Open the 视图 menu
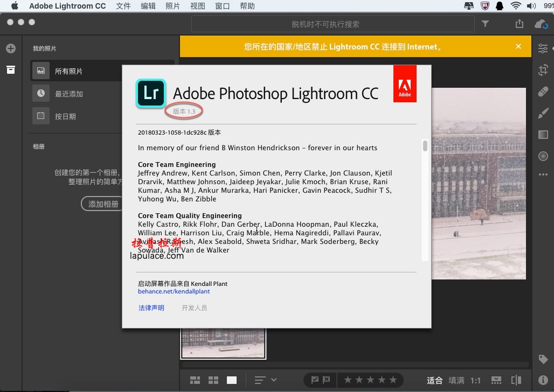This screenshot has width=554, height=392. (x=197, y=6)
